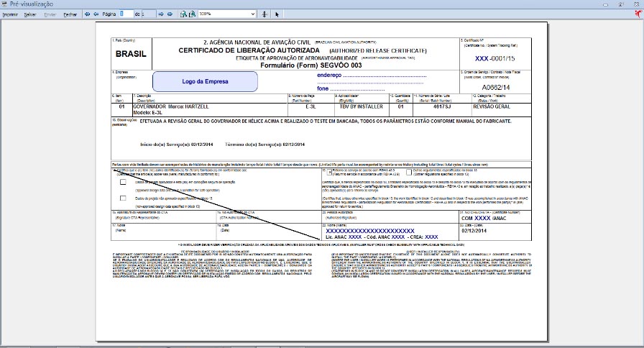Click the 'fone' phone line
Screen dimensions: 644x348
point(351,88)
